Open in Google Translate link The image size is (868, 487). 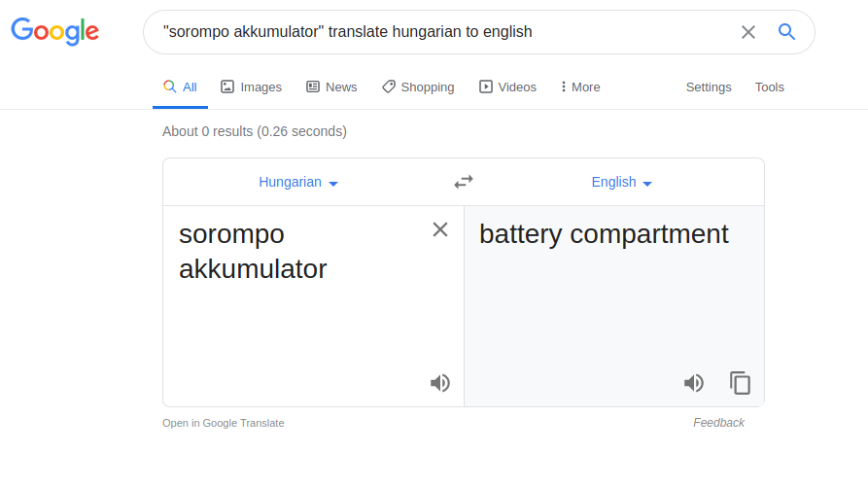[x=224, y=423]
